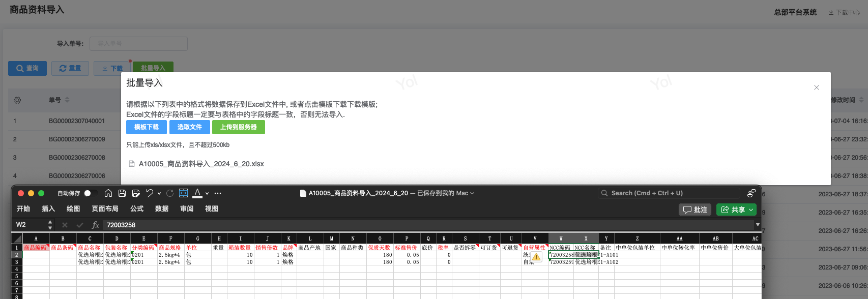Select the uploaded file A10005_商品资料导入_2024_6_20.xlsx

(x=201, y=164)
